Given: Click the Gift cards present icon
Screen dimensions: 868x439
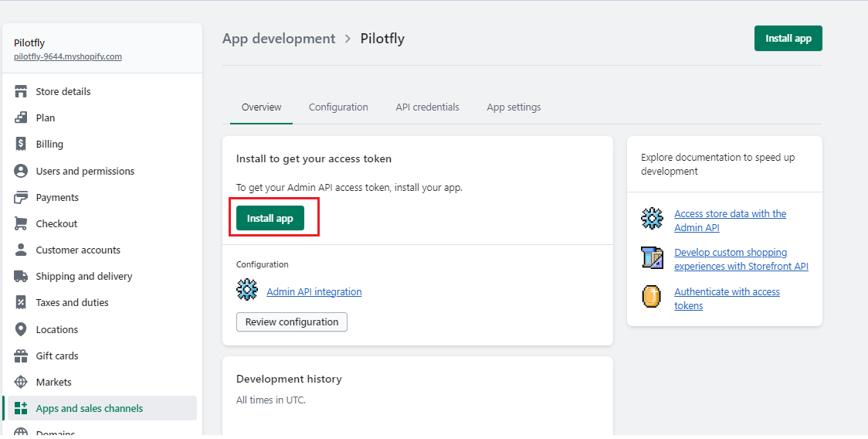Looking at the screenshot, I should [21, 356].
